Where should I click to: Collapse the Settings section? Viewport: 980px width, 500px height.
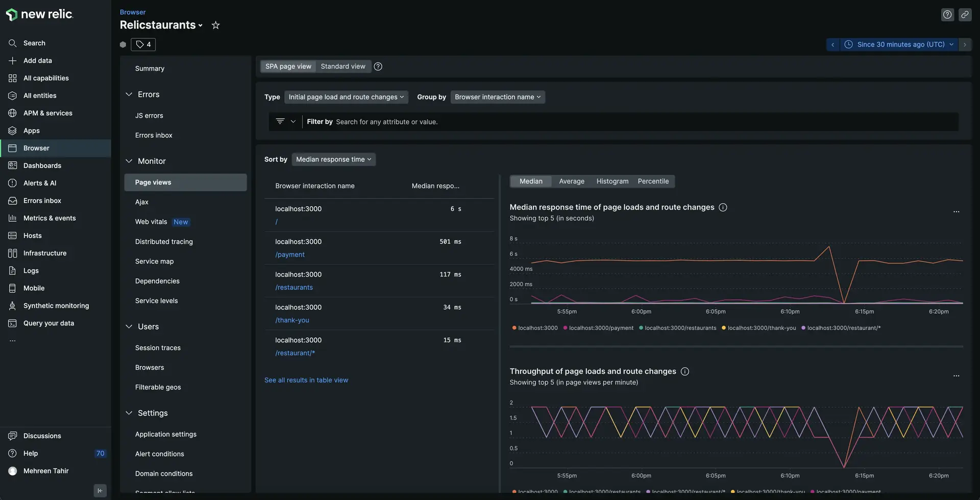[129, 413]
